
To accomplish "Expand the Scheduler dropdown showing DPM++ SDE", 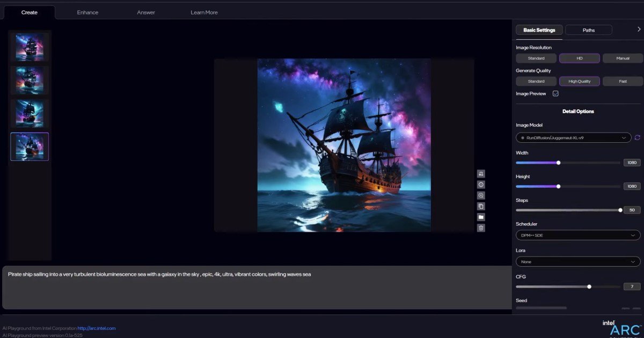I will (x=578, y=235).
